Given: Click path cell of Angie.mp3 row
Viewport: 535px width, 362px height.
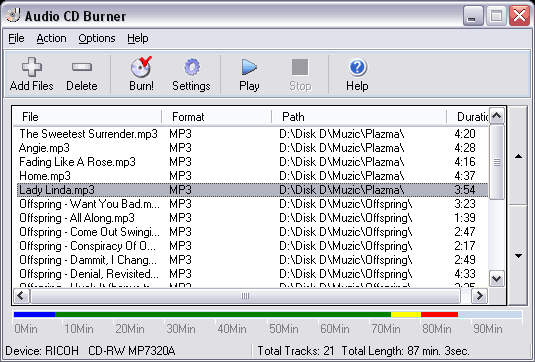Looking at the screenshot, I should (x=342, y=148).
